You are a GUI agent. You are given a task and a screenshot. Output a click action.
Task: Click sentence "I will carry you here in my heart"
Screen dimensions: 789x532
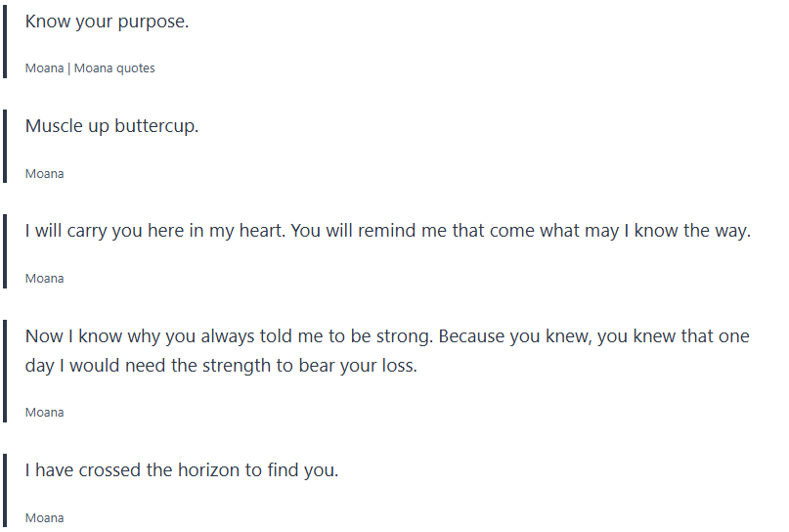coord(154,232)
